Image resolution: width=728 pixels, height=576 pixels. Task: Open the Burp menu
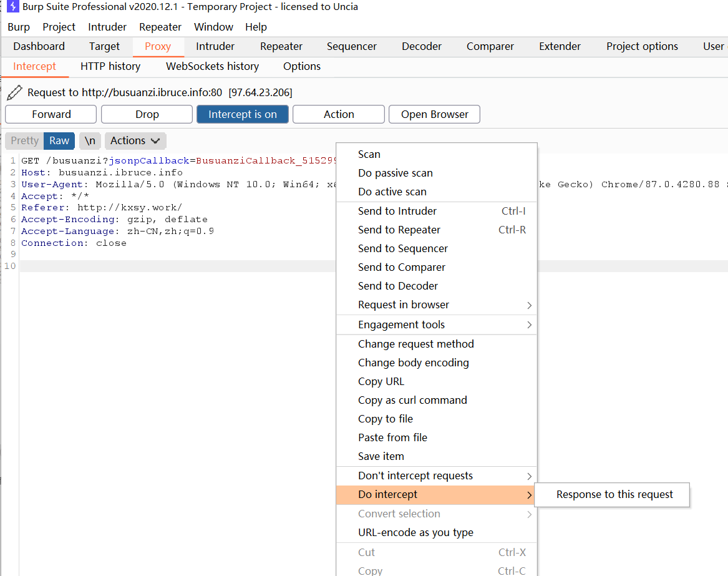pyautogui.click(x=19, y=27)
